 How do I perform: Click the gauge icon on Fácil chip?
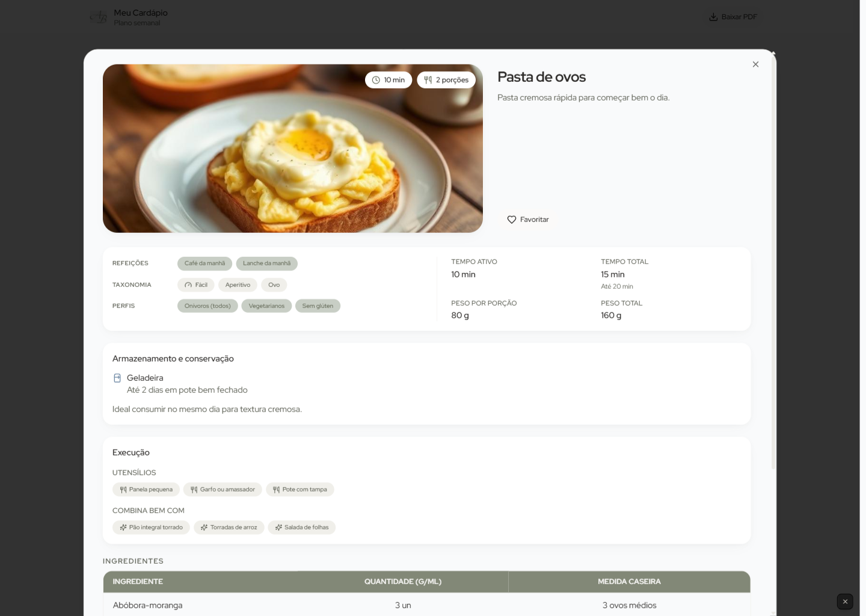[x=188, y=285]
